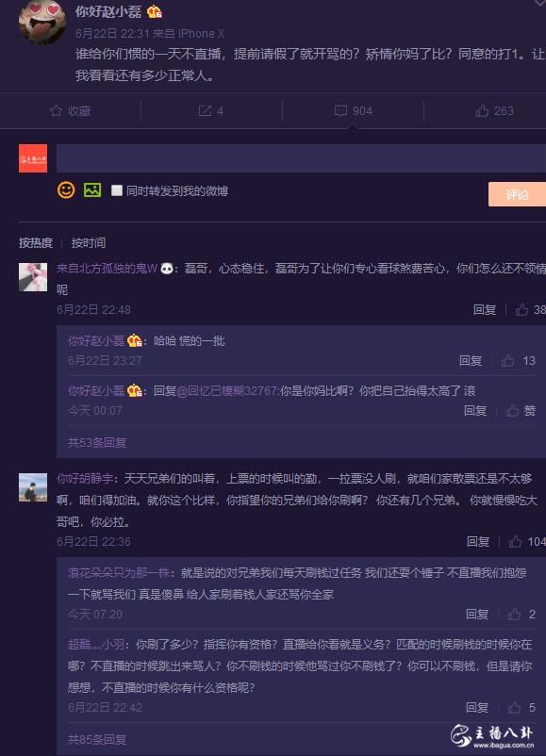Open commenter profile 来自北方孤独的鬼W
546x756 pixels.
tap(107, 268)
